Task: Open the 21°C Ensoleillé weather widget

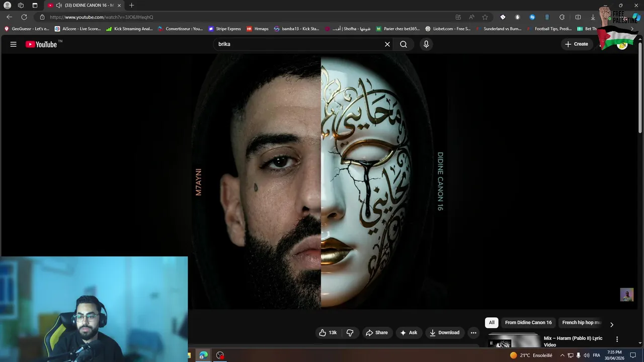Action: click(x=531, y=355)
